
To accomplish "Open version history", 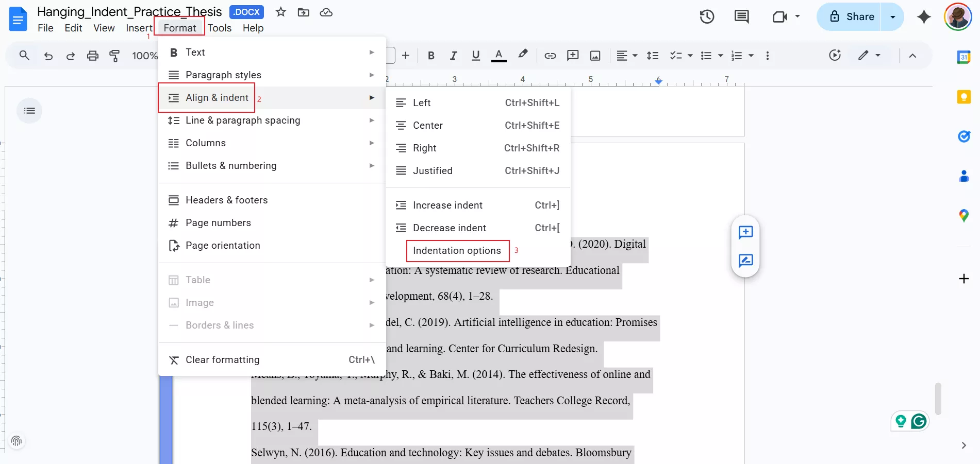I will [706, 16].
